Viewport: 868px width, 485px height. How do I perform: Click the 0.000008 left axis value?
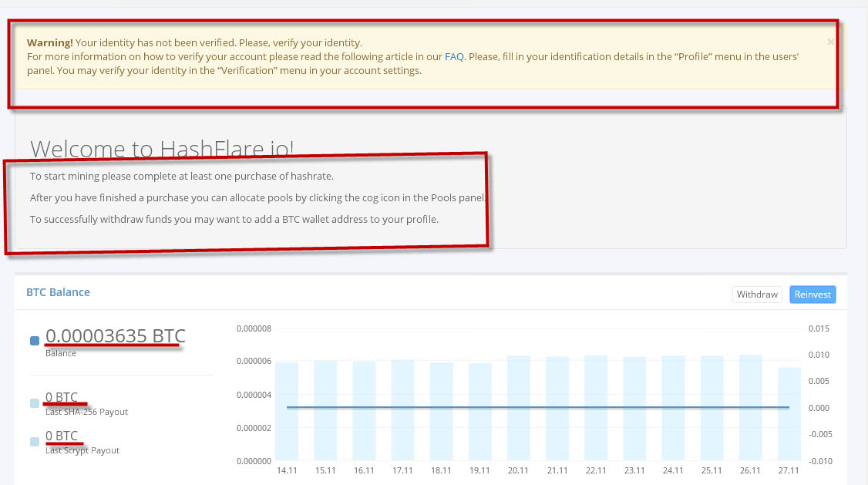[254, 328]
